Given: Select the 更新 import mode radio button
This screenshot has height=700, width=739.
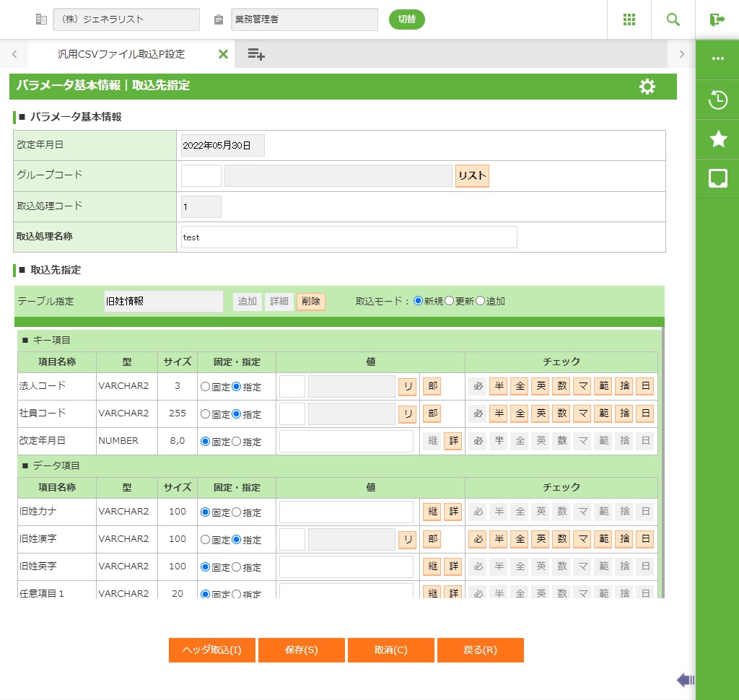Looking at the screenshot, I should click(449, 301).
